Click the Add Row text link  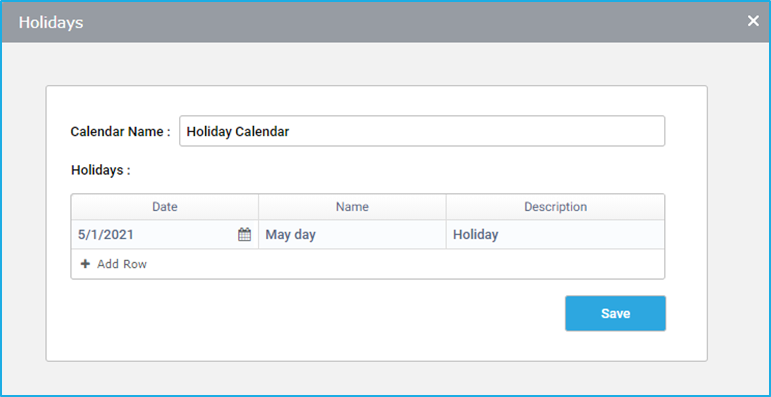[x=122, y=264]
